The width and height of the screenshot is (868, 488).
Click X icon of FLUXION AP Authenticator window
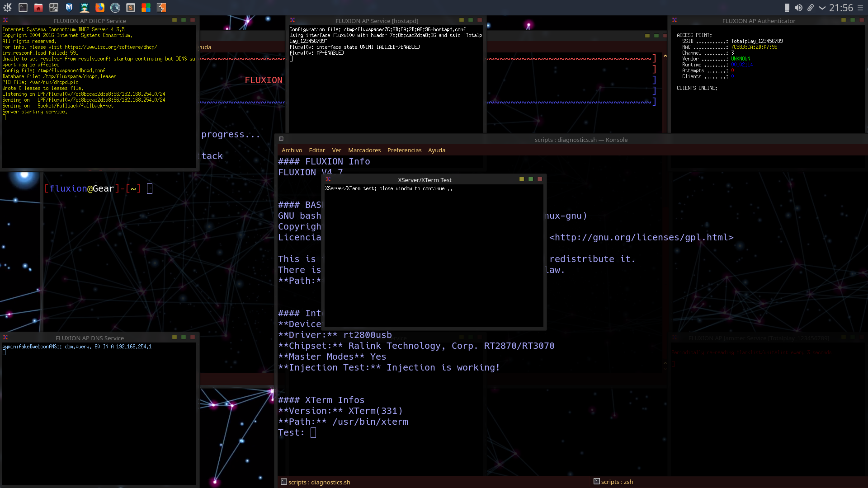pos(675,20)
